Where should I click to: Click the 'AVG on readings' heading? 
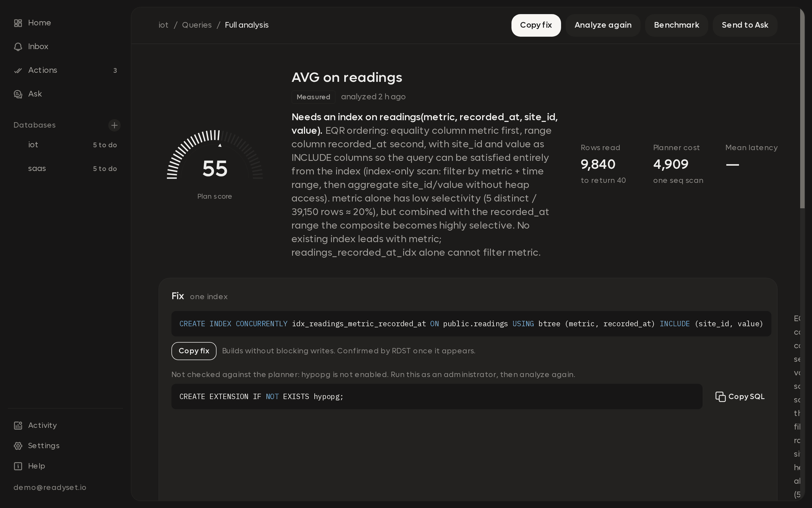pyautogui.click(x=346, y=78)
